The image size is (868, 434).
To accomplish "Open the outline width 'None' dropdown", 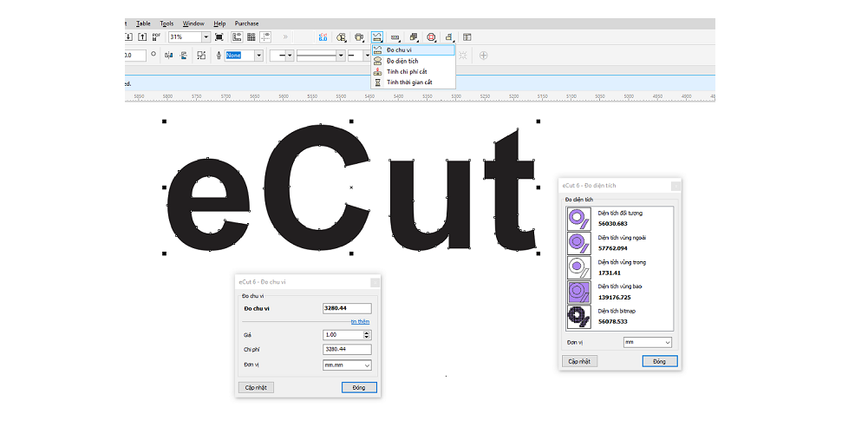I will coord(258,56).
